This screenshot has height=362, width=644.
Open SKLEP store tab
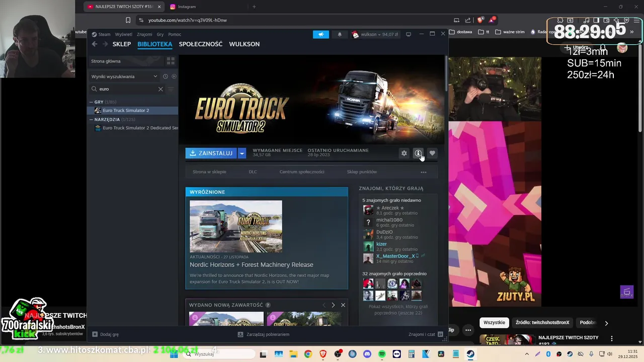(122, 44)
